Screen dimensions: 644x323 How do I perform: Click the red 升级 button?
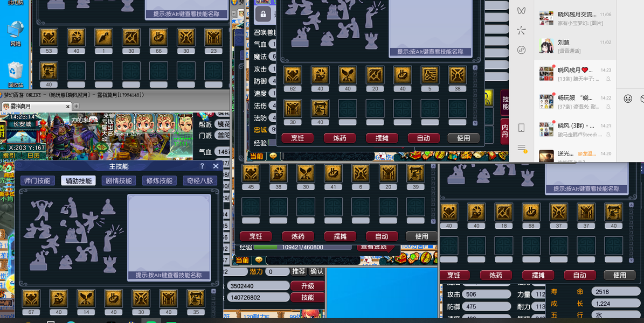coord(308,286)
